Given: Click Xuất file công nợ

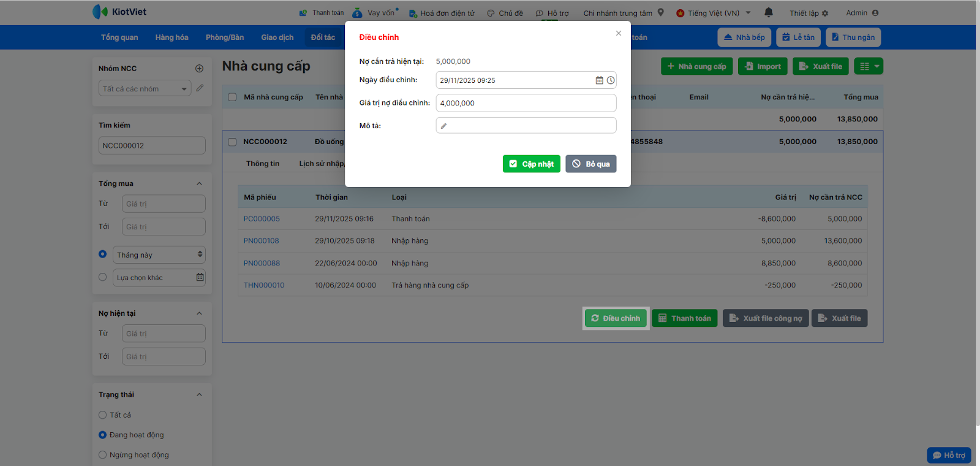Looking at the screenshot, I should 766,318.
